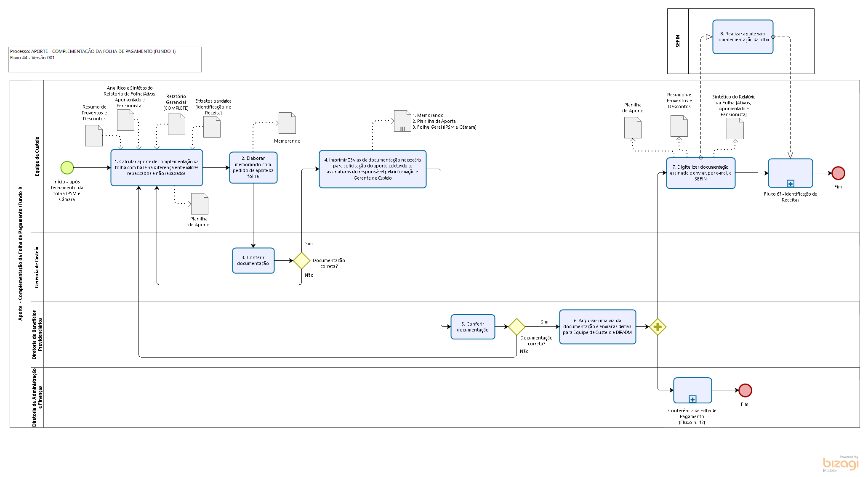Click the Relatório Gerencial (COMPLETE) document icon

click(176, 124)
